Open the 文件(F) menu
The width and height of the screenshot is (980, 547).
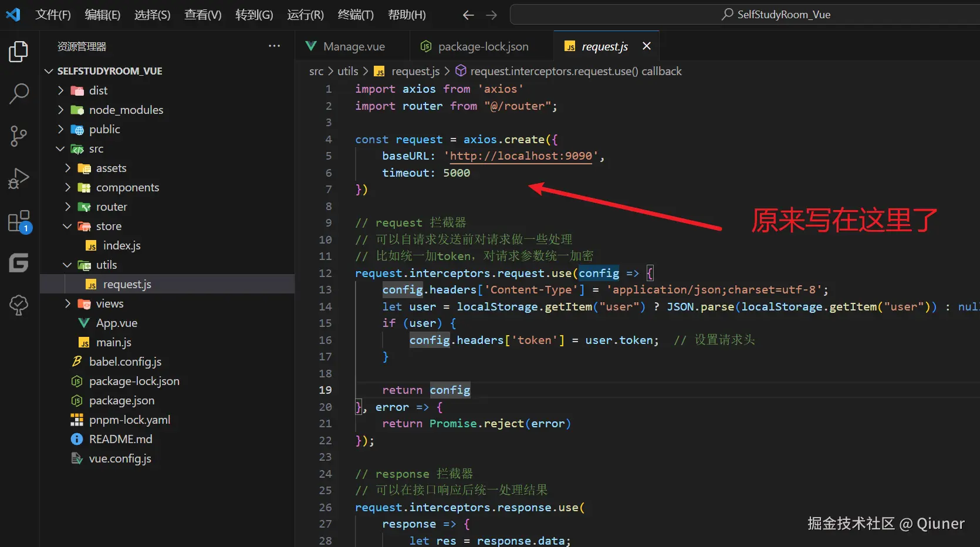pyautogui.click(x=53, y=15)
